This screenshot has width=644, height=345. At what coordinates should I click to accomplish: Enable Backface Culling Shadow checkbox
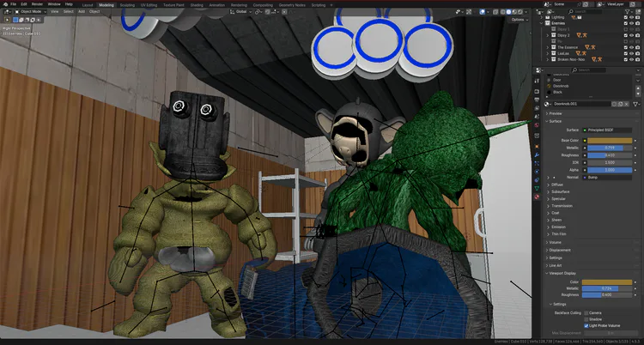coord(586,319)
